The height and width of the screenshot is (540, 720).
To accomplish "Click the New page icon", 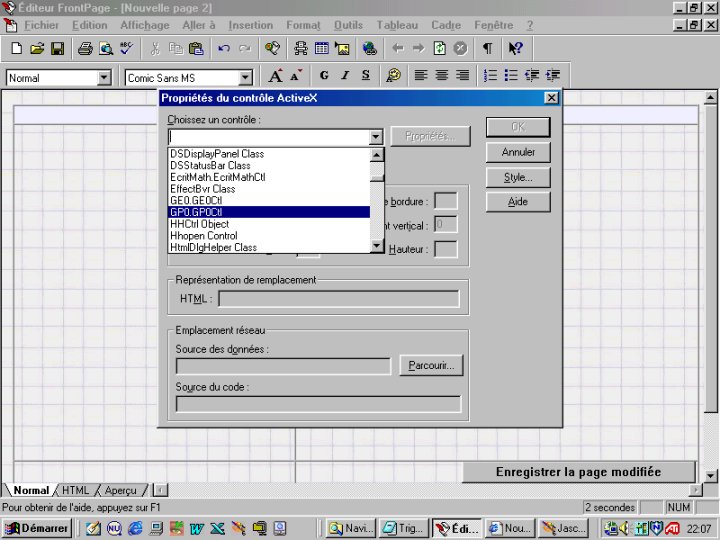I will click(x=17, y=48).
